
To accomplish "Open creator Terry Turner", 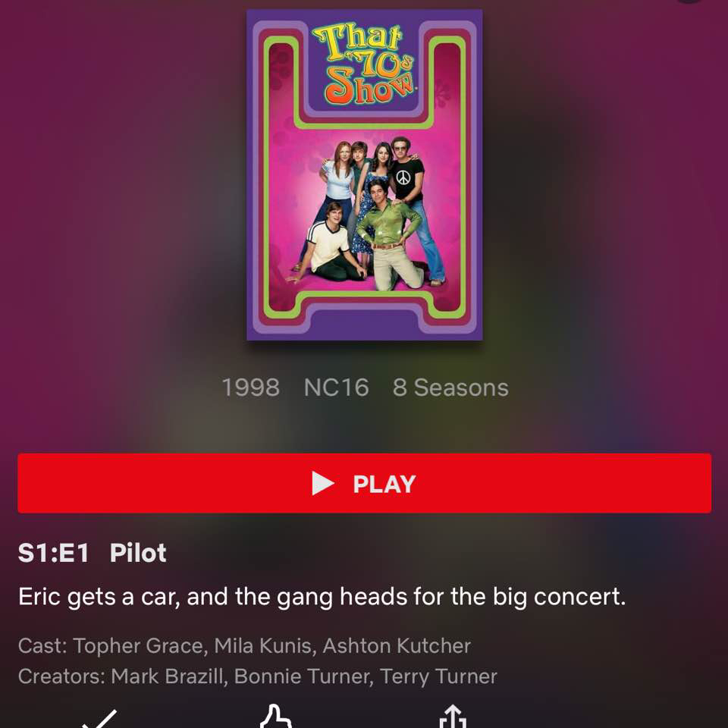I will click(x=438, y=676).
